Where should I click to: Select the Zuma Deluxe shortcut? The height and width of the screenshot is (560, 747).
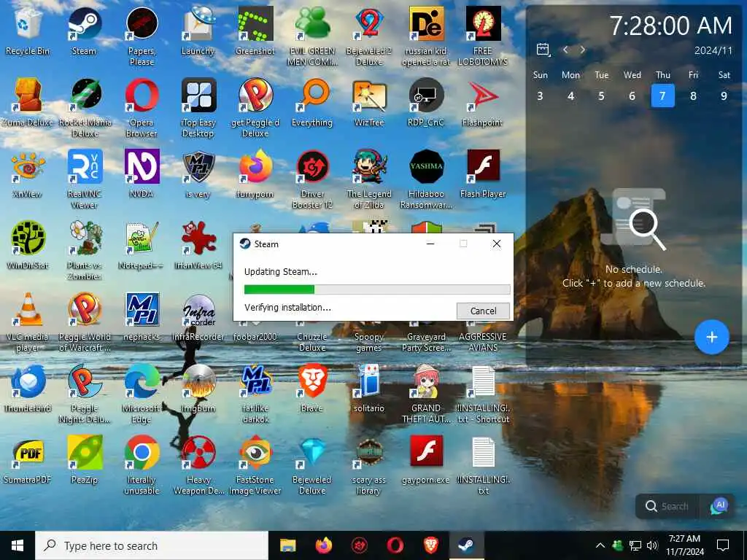point(28,96)
